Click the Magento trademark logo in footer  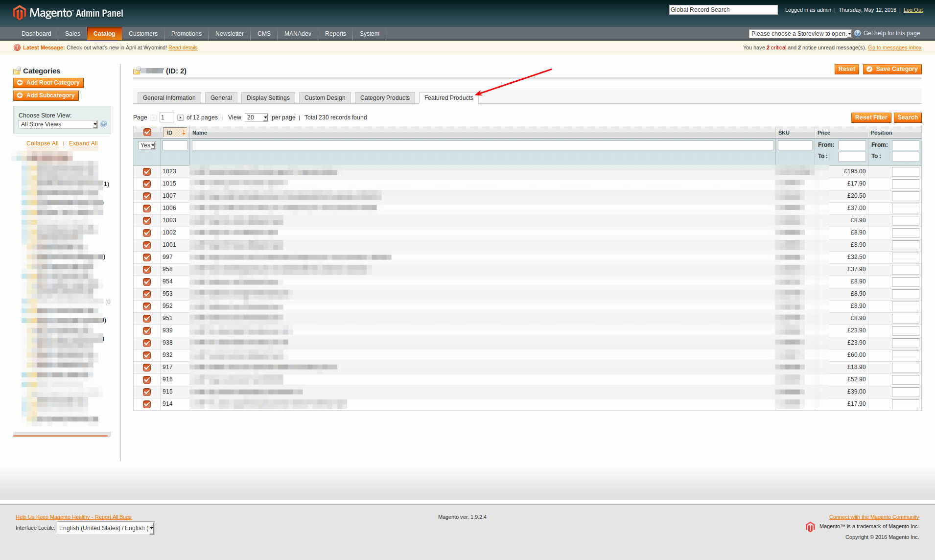(810, 527)
